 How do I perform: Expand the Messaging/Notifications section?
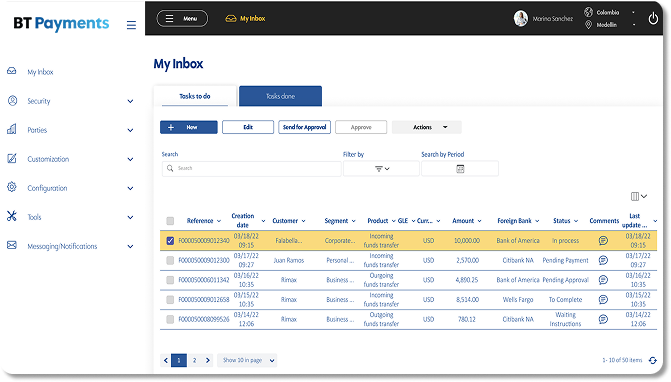pyautogui.click(x=131, y=246)
